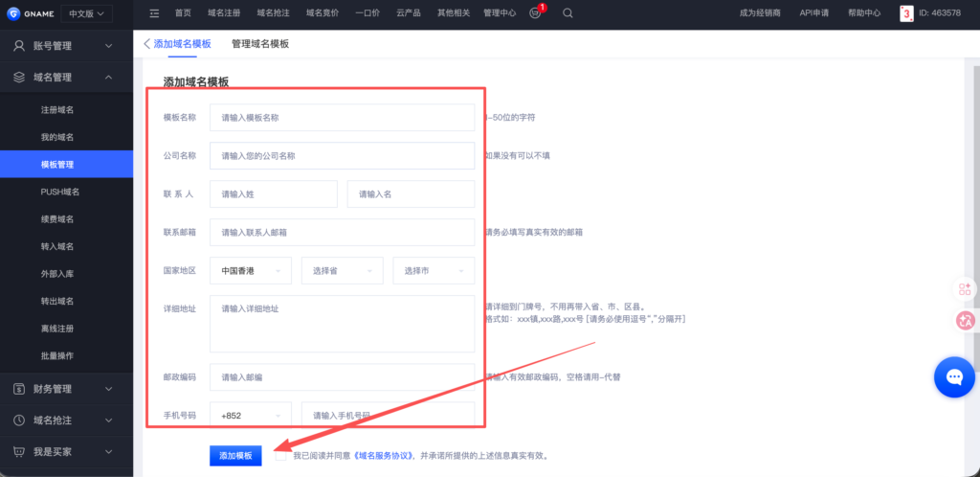Viewport: 980px width, 477px height.
Task: Open the API申请 link
Action: click(x=813, y=13)
